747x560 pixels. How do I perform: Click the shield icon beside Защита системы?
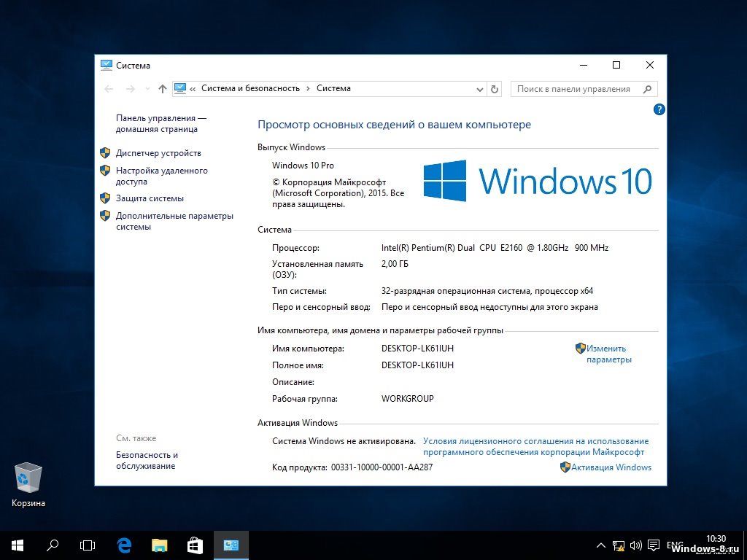point(105,198)
